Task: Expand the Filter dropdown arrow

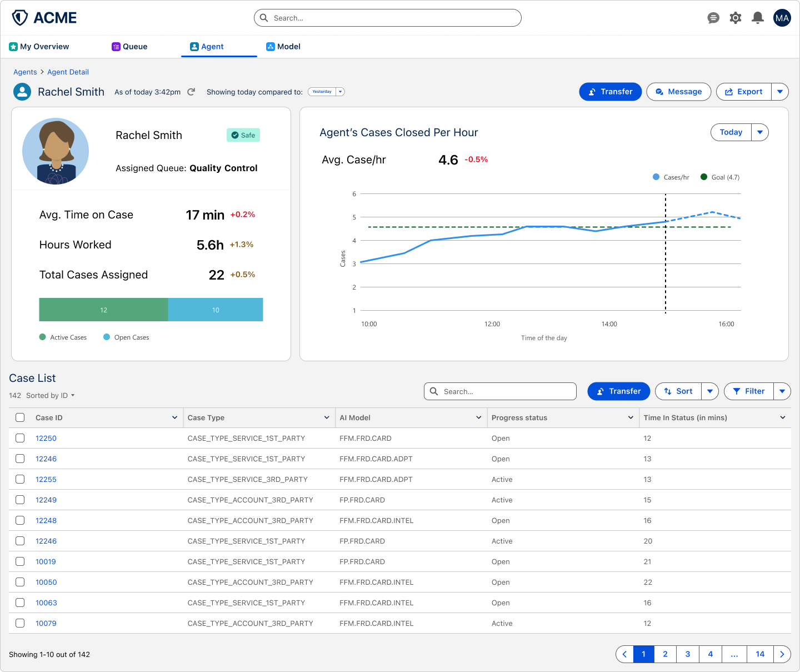Action: tap(782, 391)
